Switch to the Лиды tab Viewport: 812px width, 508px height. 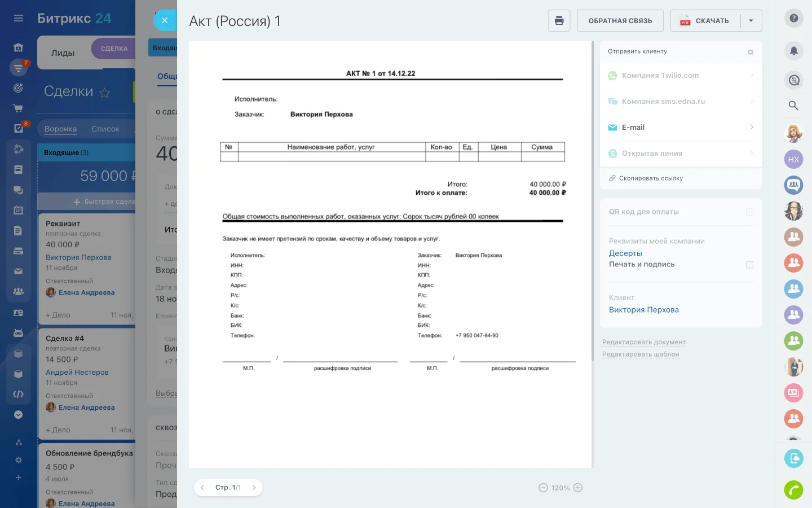tap(64, 52)
